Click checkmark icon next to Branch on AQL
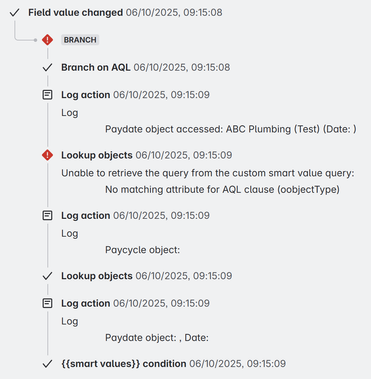 (48, 68)
